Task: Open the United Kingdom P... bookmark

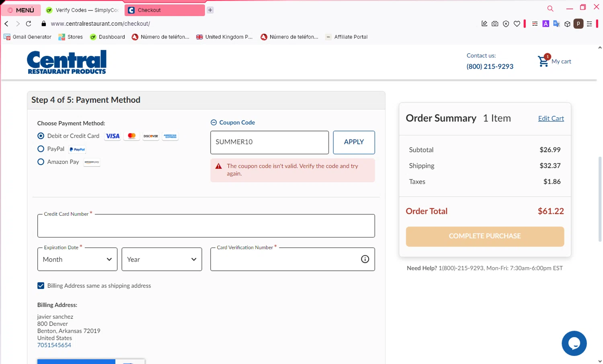Action: click(x=224, y=37)
